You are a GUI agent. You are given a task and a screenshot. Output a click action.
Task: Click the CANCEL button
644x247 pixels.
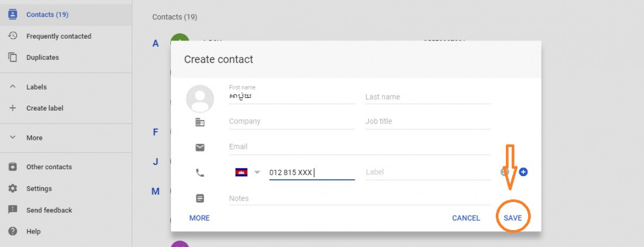coord(466,218)
